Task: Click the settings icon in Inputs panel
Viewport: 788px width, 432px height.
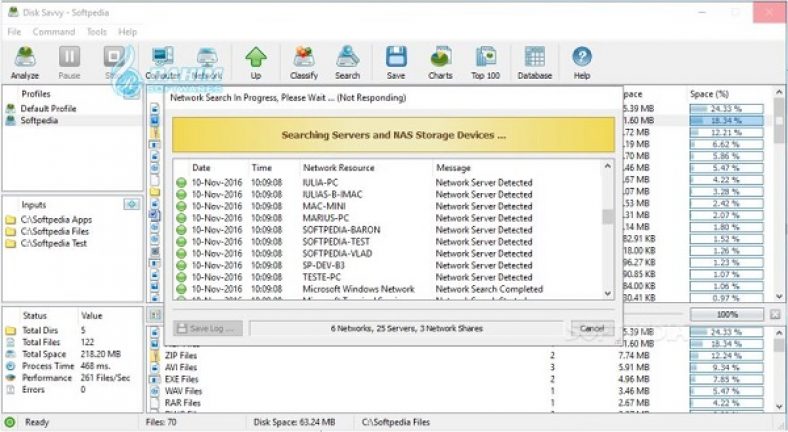Action: (x=132, y=204)
